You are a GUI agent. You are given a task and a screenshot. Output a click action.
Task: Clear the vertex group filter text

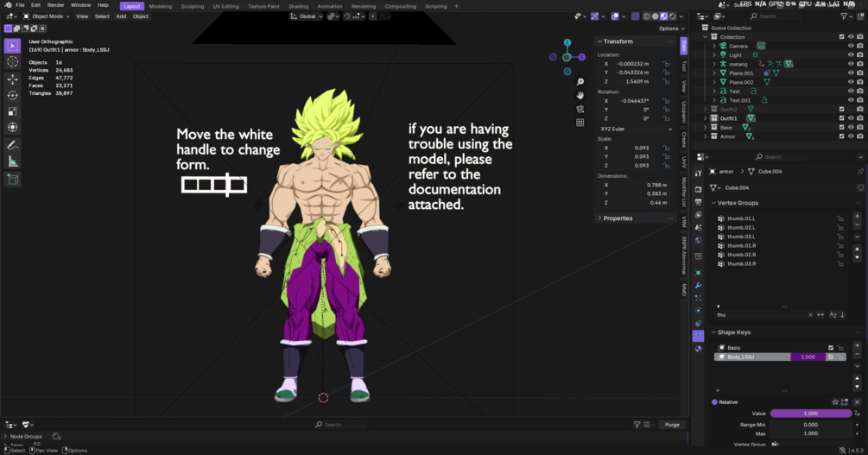[810, 315]
